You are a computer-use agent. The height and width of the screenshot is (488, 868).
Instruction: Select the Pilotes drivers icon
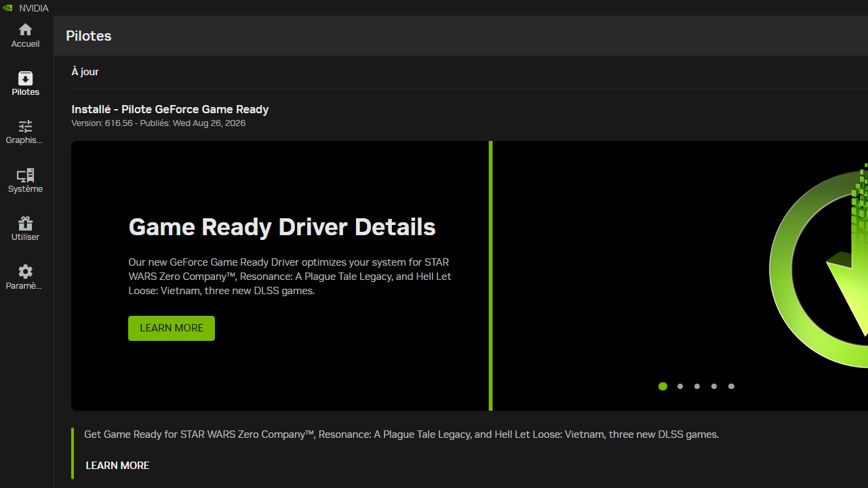[26, 78]
